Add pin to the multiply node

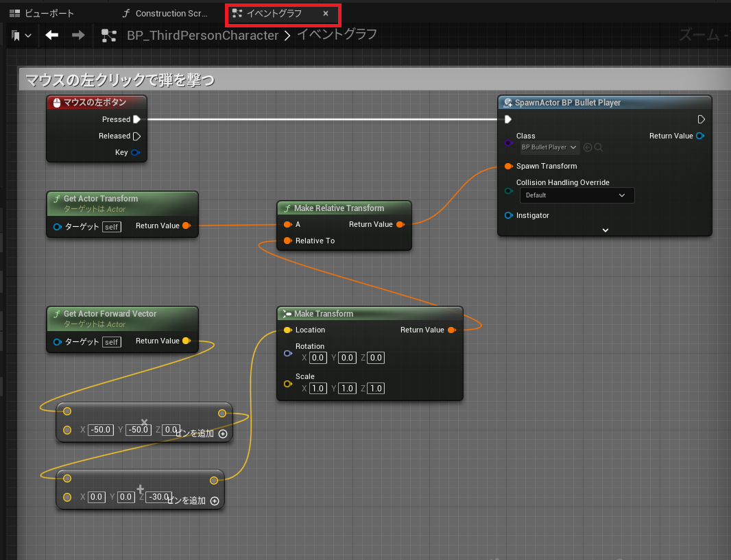click(223, 434)
